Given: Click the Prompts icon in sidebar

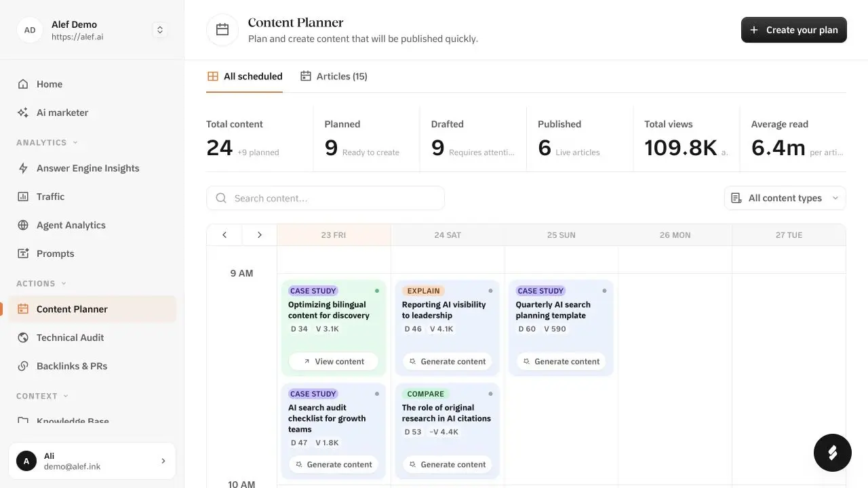Looking at the screenshot, I should (23, 253).
